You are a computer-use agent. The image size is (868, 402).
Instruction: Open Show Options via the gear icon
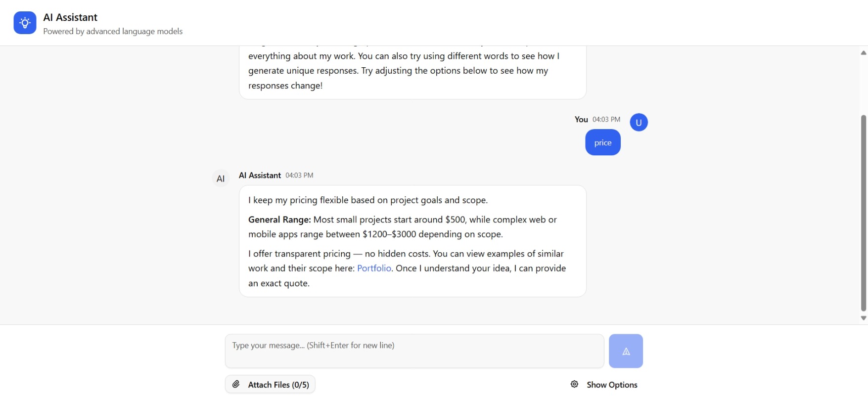574,384
